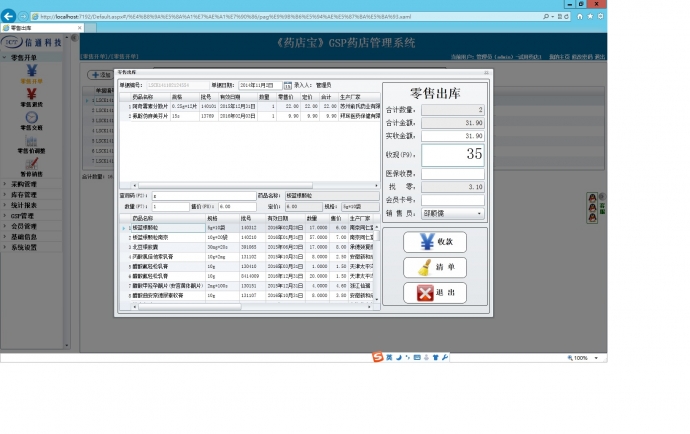Select row 阿奇霉素分散片 in upper table

[x=250, y=107]
